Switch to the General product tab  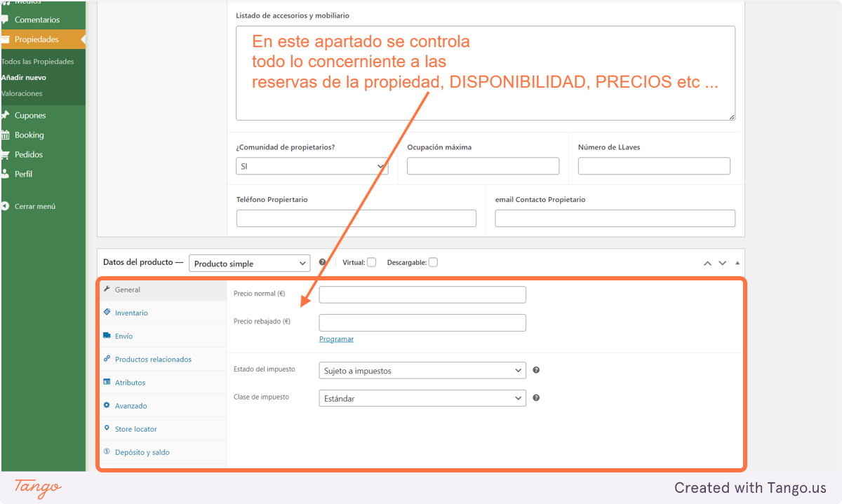tap(163, 290)
